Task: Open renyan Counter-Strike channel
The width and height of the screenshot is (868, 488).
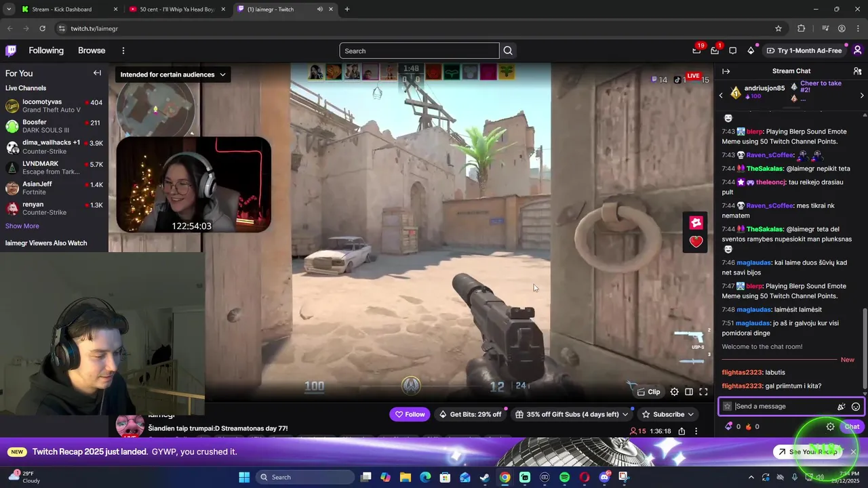Action: point(54,208)
